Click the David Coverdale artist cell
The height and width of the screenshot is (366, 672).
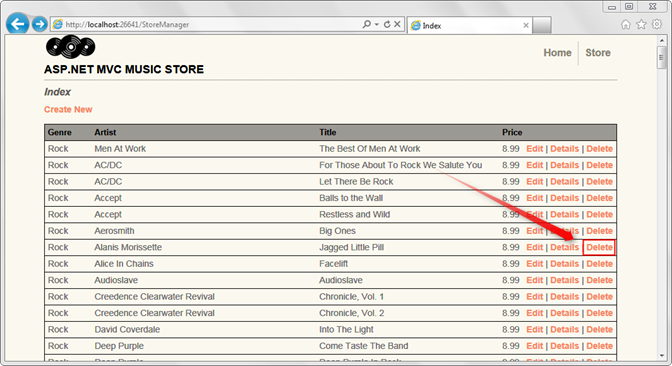127,330
